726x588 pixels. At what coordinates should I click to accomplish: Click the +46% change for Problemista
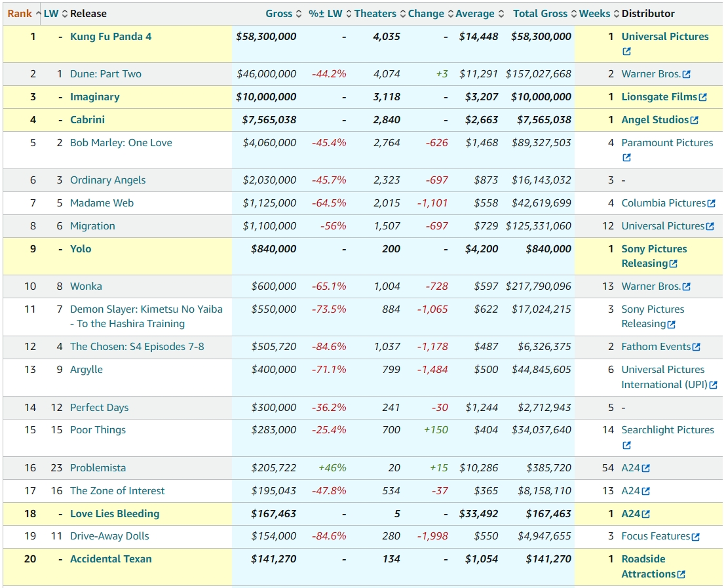pyautogui.click(x=332, y=468)
